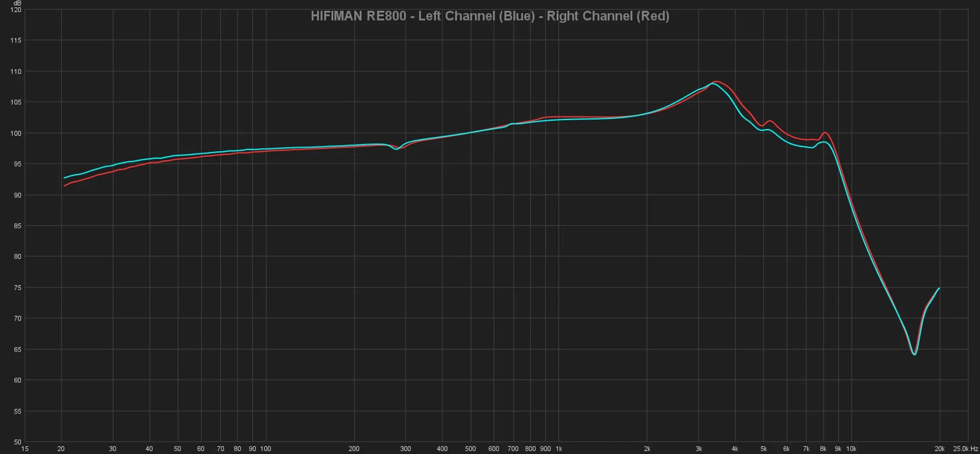The height and width of the screenshot is (454, 980).
Task: Click the '5k' frequency label
Action: (x=763, y=449)
